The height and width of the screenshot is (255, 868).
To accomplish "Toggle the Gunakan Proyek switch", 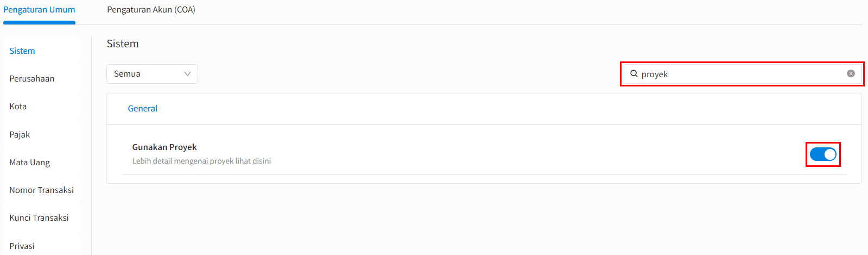I will coord(823,154).
